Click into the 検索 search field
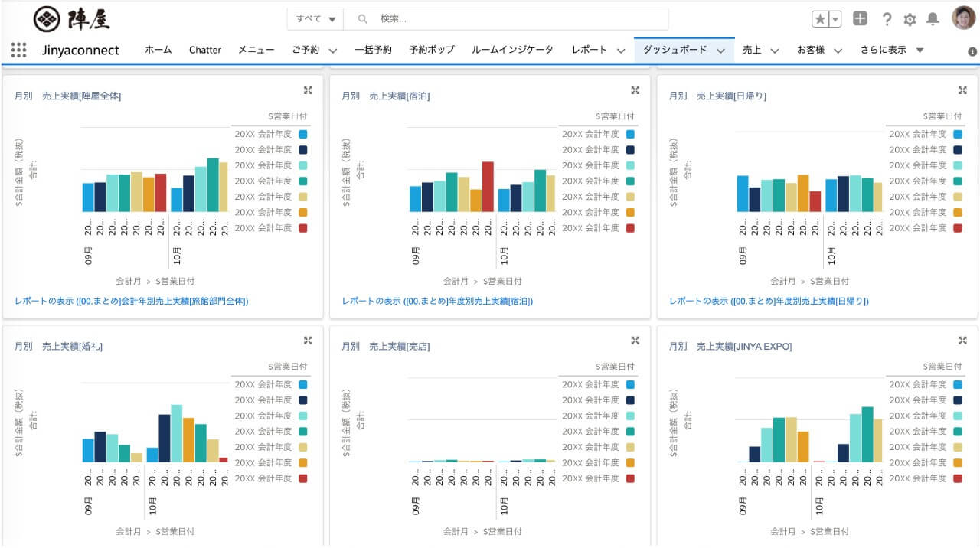Viewport: 980px width, 548px height. [x=513, y=19]
